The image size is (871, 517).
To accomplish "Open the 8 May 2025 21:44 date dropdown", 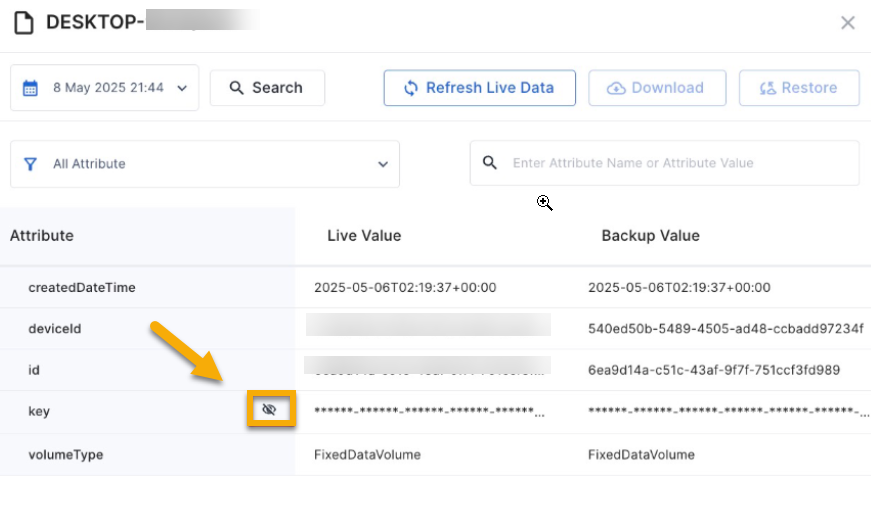I will coord(105,88).
